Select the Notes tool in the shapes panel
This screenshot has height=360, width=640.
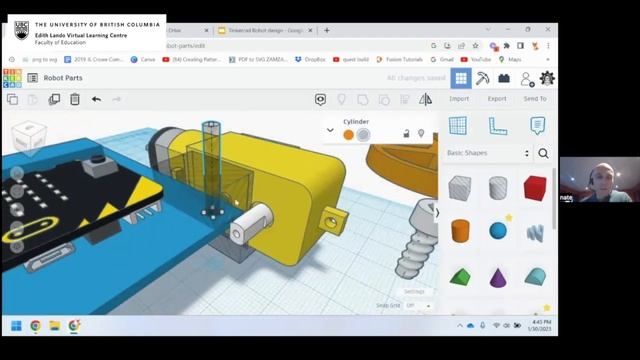tap(538, 126)
